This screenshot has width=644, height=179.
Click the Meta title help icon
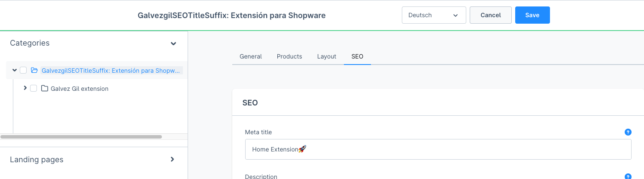point(628,132)
